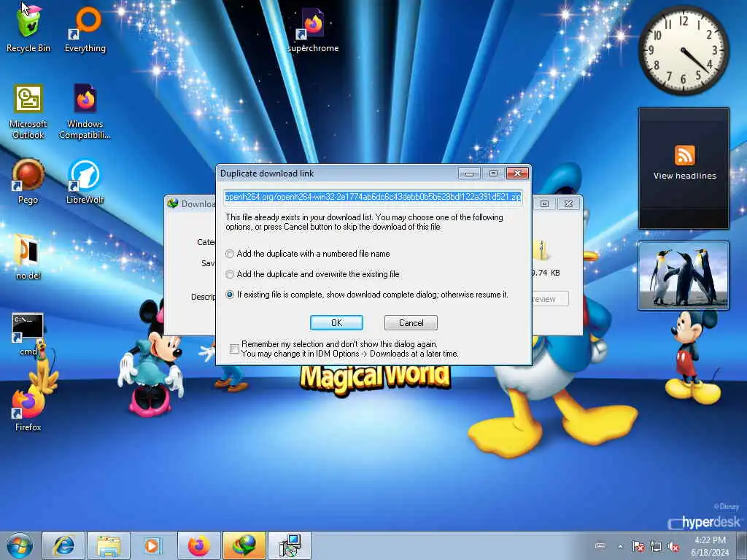Switch to Internet Download Manager taskbar icon
747x560 pixels.
pyautogui.click(x=244, y=545)
